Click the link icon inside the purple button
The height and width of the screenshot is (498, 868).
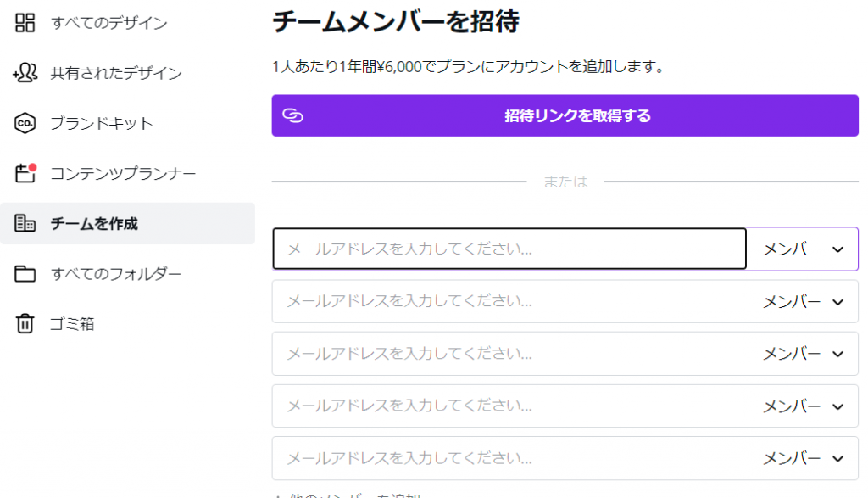tap(294, 116)
